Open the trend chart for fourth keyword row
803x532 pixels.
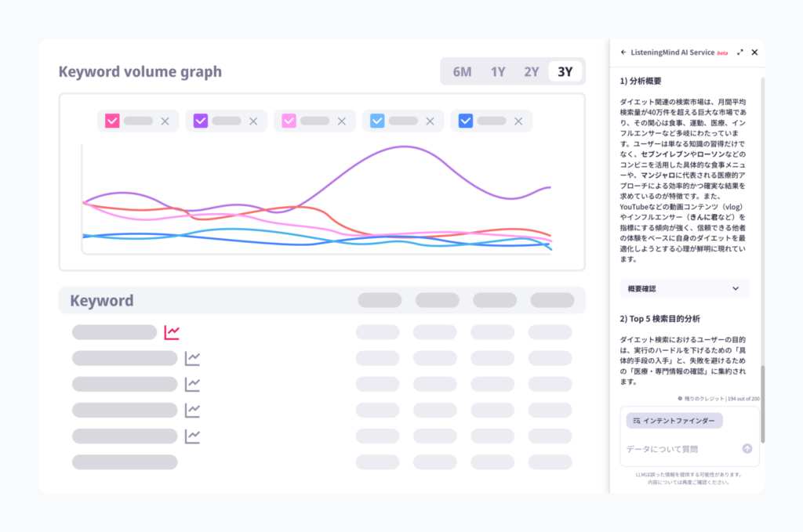pos(192,410)
